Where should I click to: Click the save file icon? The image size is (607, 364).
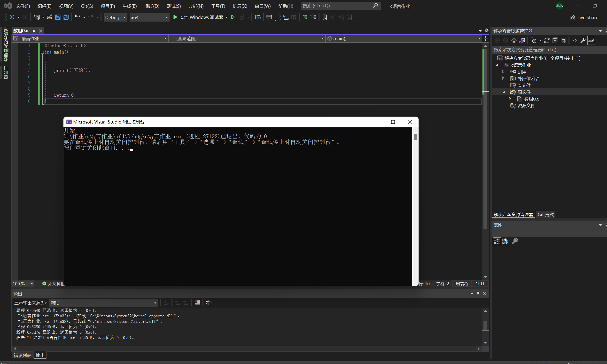coord(58,17)
